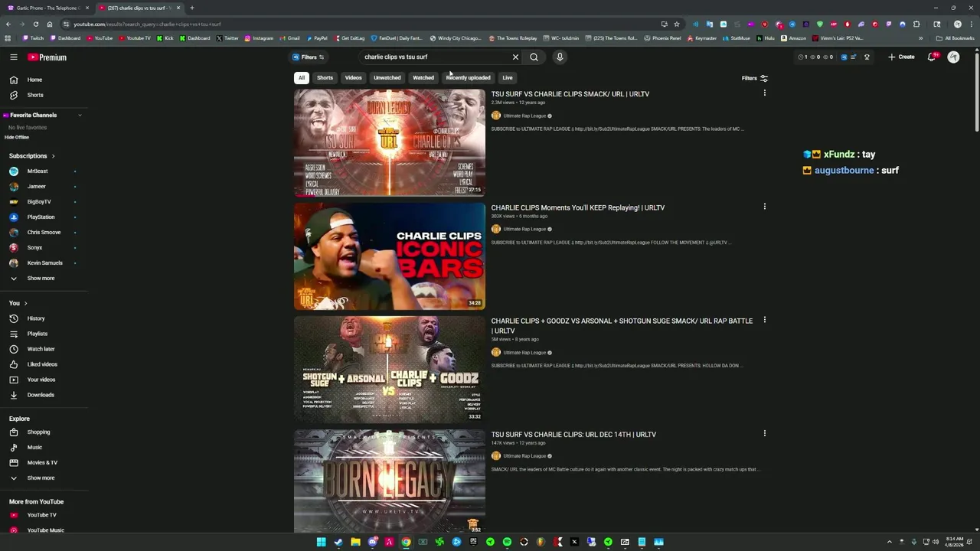Open the YouTube hamburger guide menu
Screen dimensions: 980x551
(13, 57)
